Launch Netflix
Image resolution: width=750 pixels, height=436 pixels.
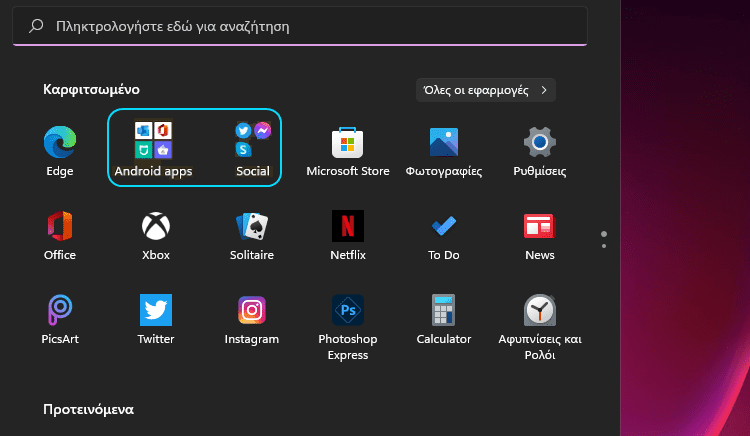coord(348,226)
